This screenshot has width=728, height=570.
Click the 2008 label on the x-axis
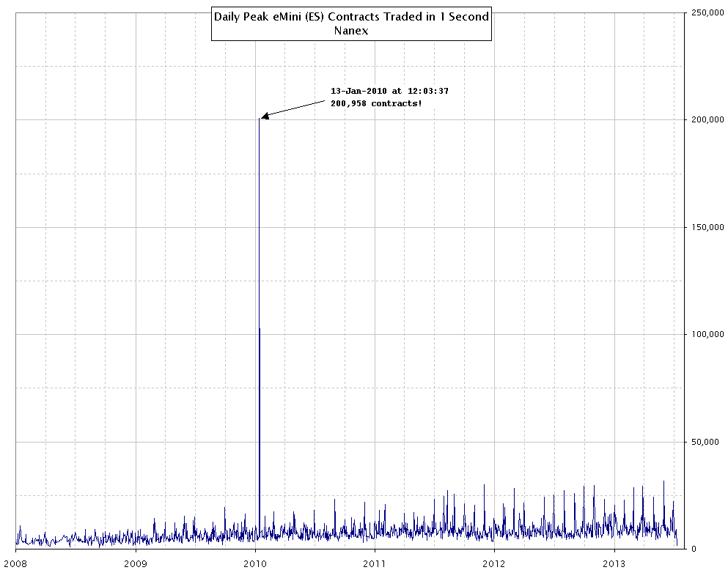click(x=16, y=563)
